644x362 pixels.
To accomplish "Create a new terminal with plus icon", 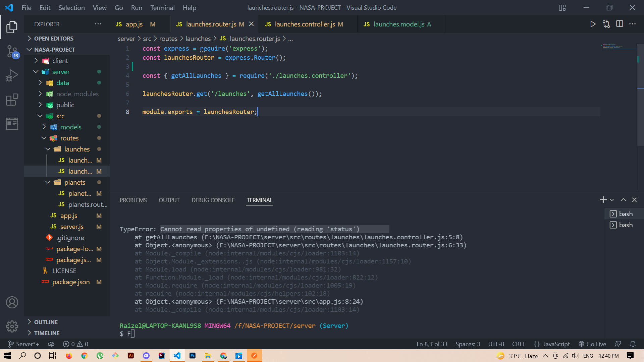I will 603,200.
